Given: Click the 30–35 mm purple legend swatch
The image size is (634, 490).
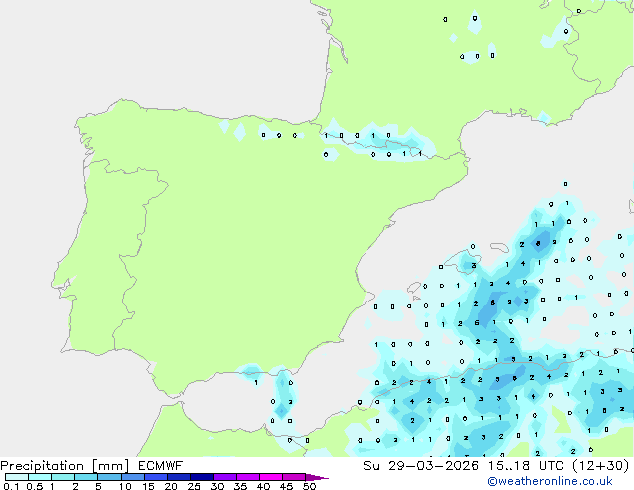Looking at the screenshot, I should tap(225, 477).
